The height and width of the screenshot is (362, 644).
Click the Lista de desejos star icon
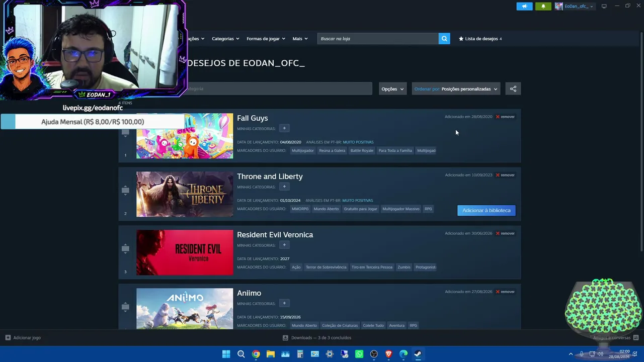(x=461, y=39)
